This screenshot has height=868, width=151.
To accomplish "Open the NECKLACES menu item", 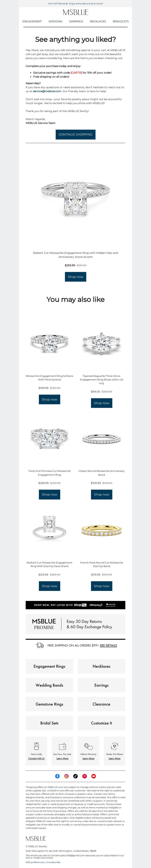I will pyautogui.click(x=98, y=21).
